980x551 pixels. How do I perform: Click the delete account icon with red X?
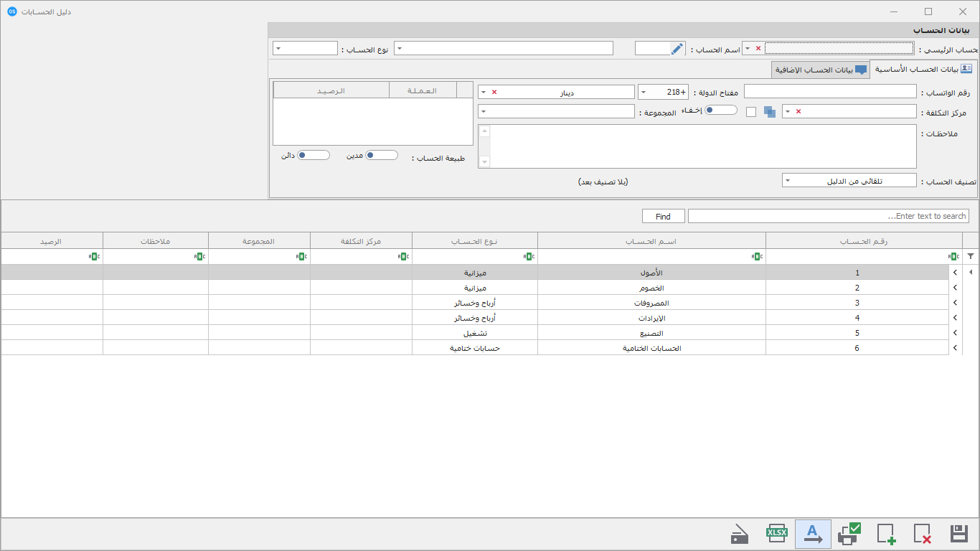(923, 534)
